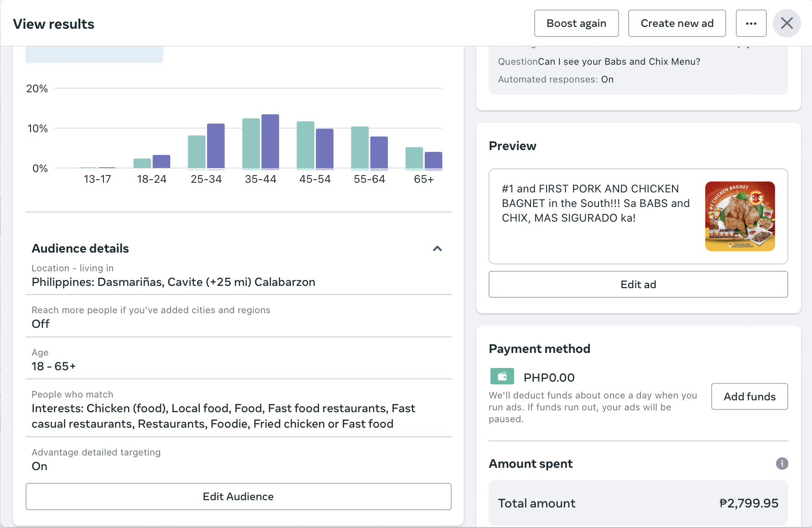Click the 'Amount spent' heading

(x=531, y=464)
